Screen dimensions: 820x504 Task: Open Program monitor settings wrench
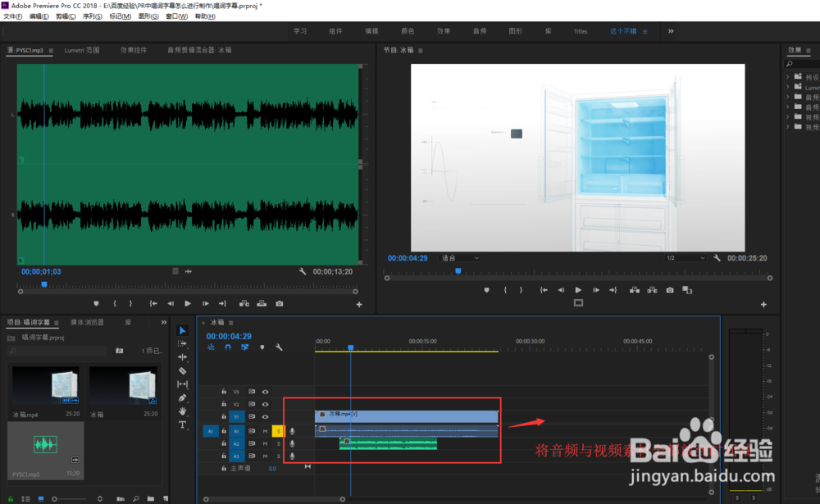[717, 258]
